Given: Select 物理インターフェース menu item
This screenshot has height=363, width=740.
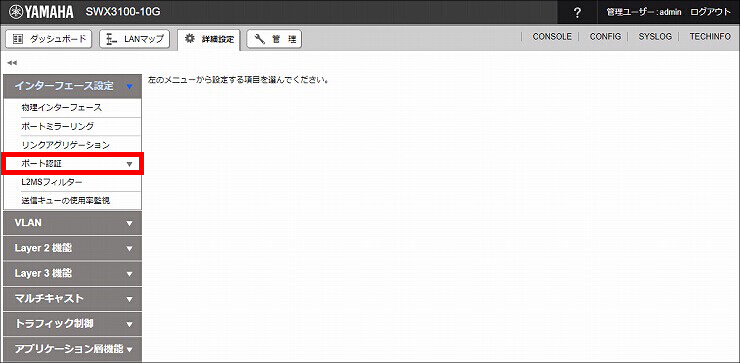Looking at the screenshot, I should (72, 108).
